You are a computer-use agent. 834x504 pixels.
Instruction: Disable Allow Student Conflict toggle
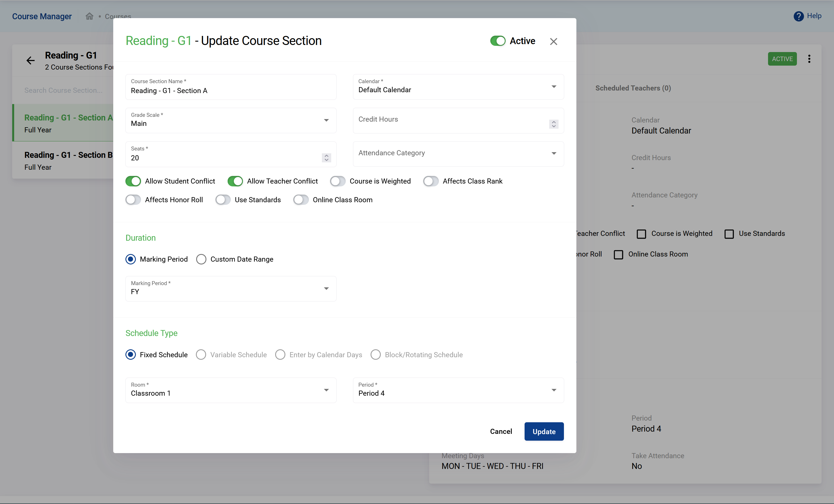tap(133, 181)
